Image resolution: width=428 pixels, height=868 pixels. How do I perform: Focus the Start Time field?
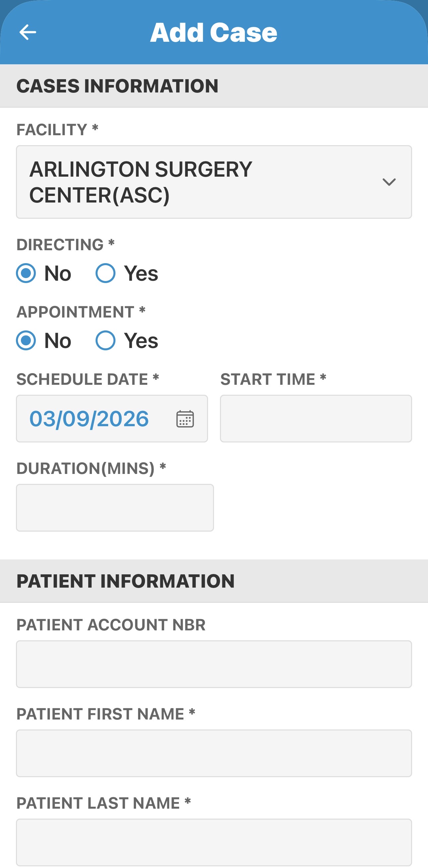point(316,419)
